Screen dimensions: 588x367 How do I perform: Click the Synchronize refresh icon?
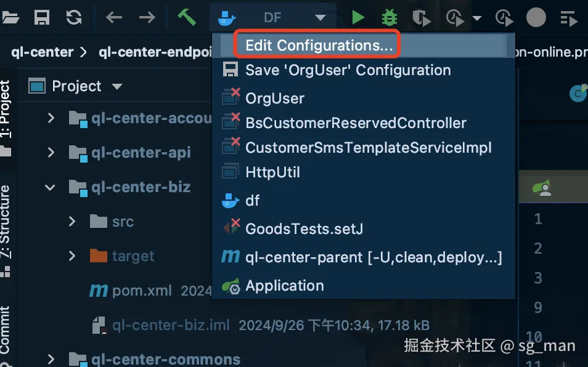74,17
